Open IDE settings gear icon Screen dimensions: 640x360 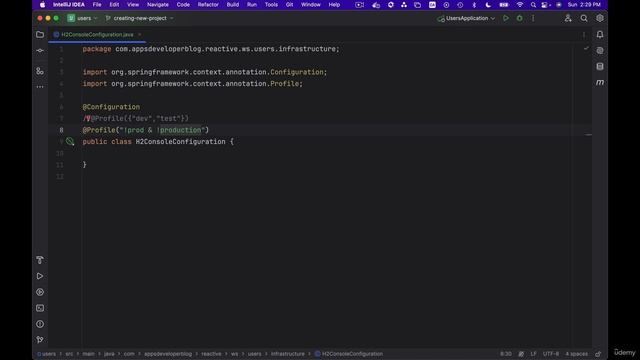[x=600, y=18]
